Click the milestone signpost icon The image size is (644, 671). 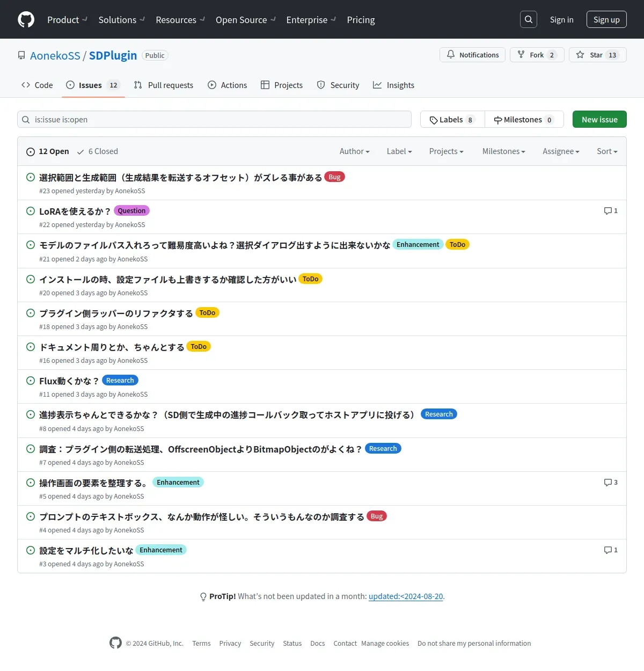498,120
